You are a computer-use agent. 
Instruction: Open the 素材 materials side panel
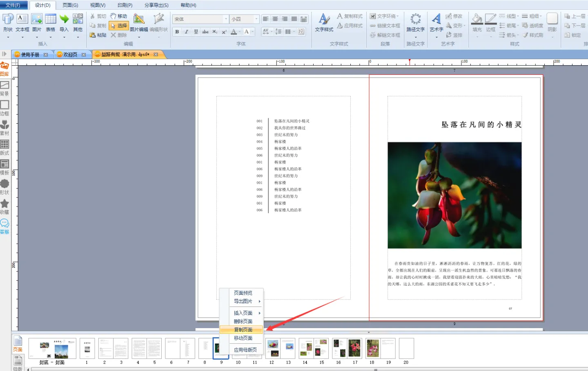pos(4,128)
